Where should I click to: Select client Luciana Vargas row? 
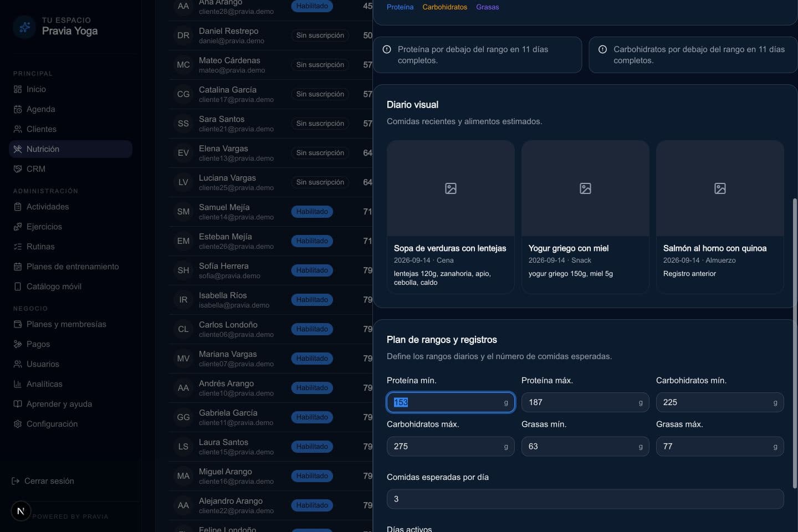pos(270,182)
